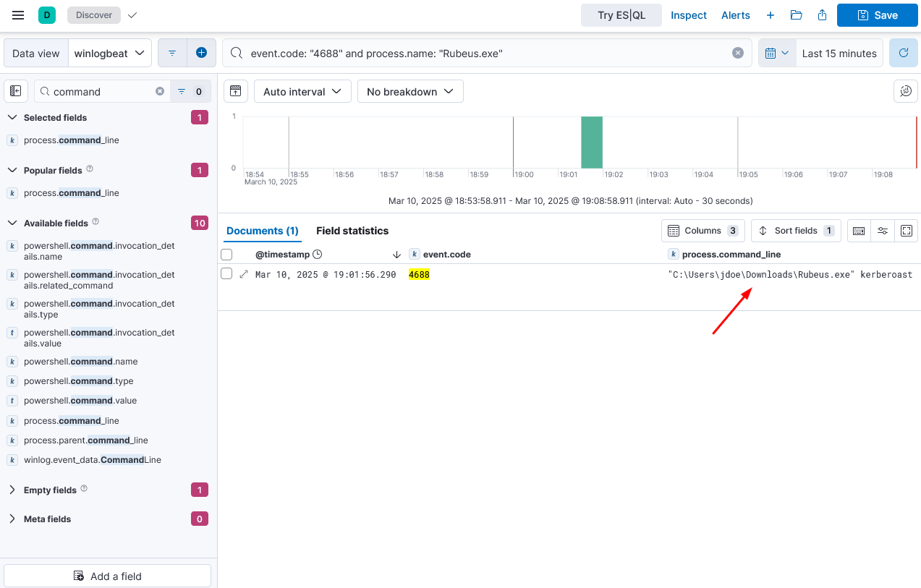Click the share icon in top bar
This screenshot has height=588, width=921.
click(x=822, y=15)
